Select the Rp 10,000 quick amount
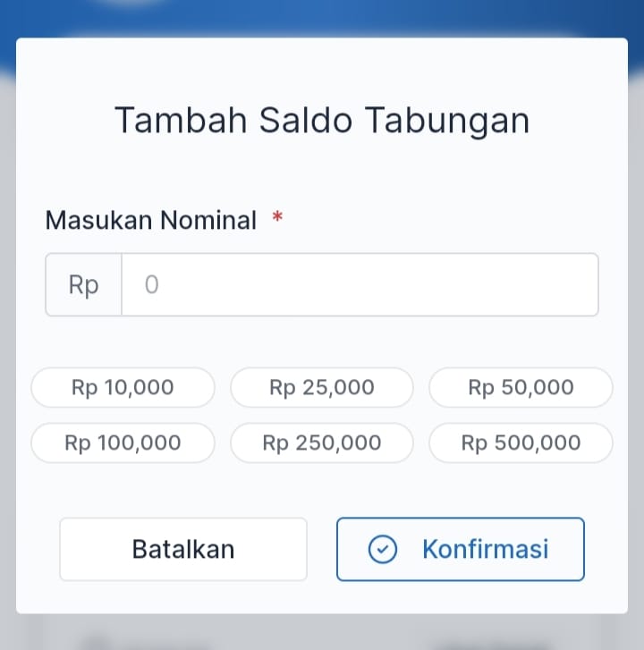 click(123, 388)
